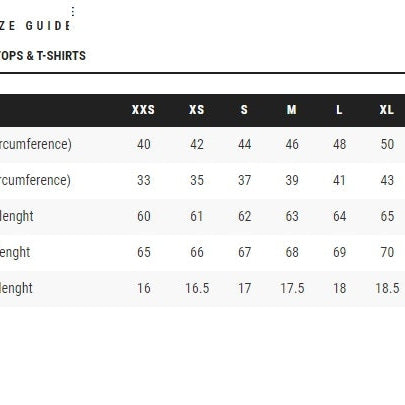The image size is (405, 405).
Task: Select the 16.5 cell in XS column
Action: pyautogui.click(x=197, y=288)
